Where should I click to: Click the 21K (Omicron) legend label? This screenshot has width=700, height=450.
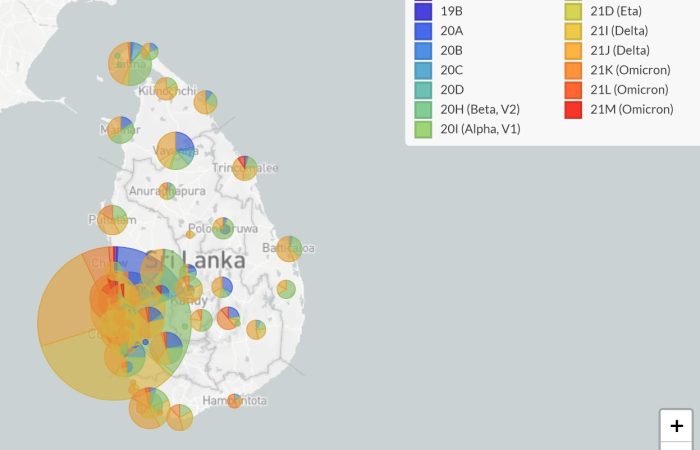coord(630,70)
